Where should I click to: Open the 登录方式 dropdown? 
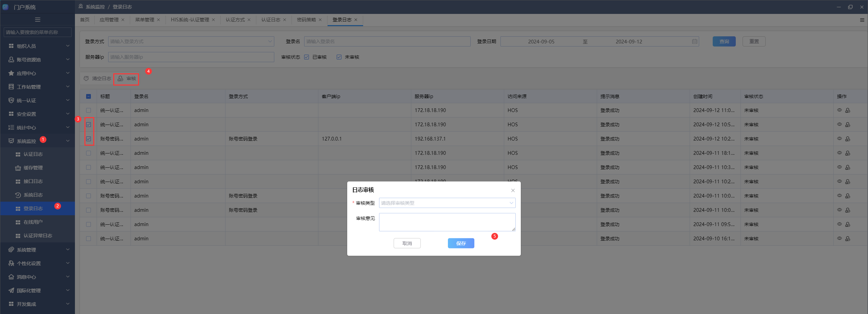pos(191,41)
